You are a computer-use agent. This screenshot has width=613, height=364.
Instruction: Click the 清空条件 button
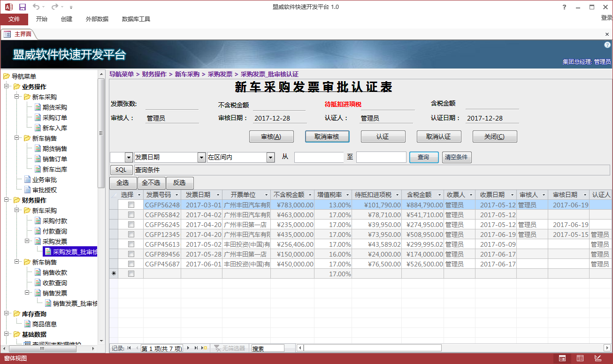pos(457,157)
